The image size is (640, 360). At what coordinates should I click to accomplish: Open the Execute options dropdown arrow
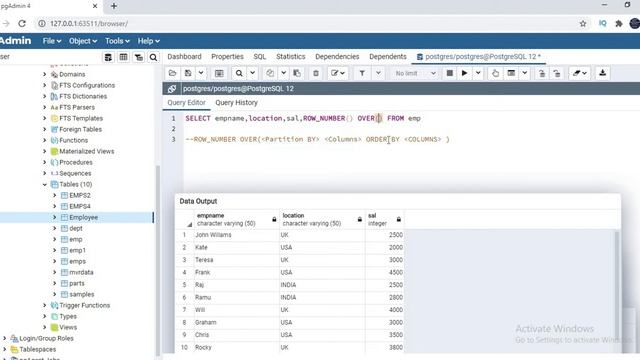pyautogui.click(x=478, y=73)
